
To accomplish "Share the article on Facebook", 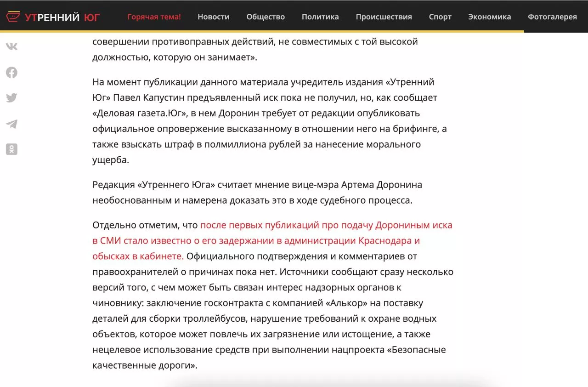I will coord(11,72).
